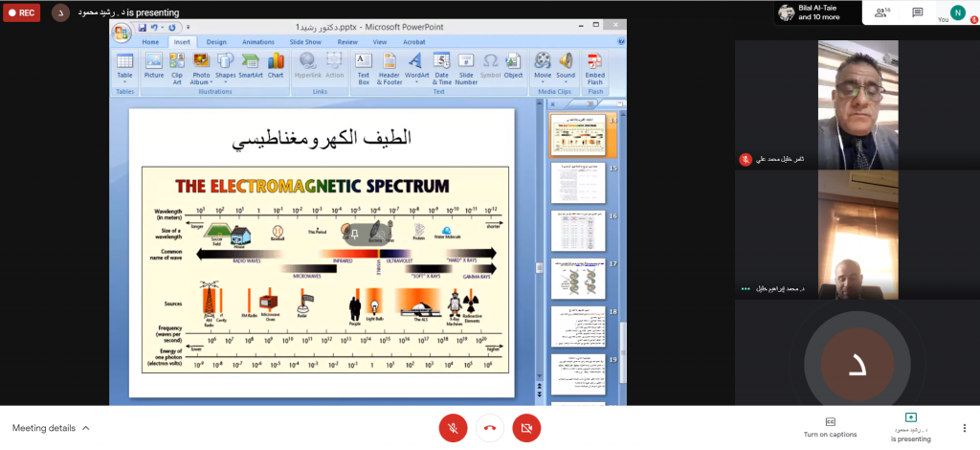Viewport: 980px width, 450px height.
Task: Show participants list with people icon
Action: pos(879,12)
